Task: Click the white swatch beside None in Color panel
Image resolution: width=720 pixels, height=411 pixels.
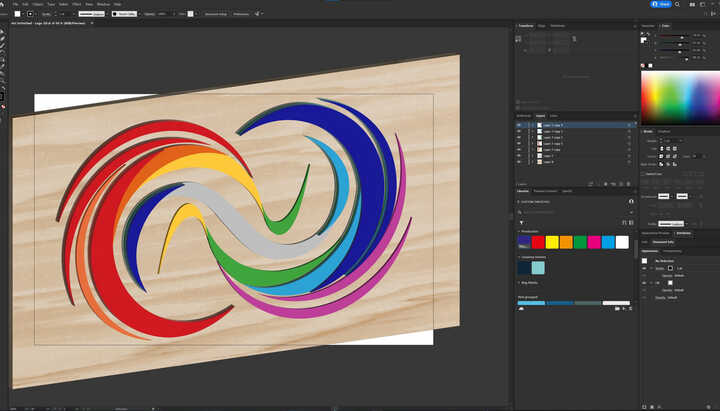Action: pyautogui.click(x=650, y=66)
